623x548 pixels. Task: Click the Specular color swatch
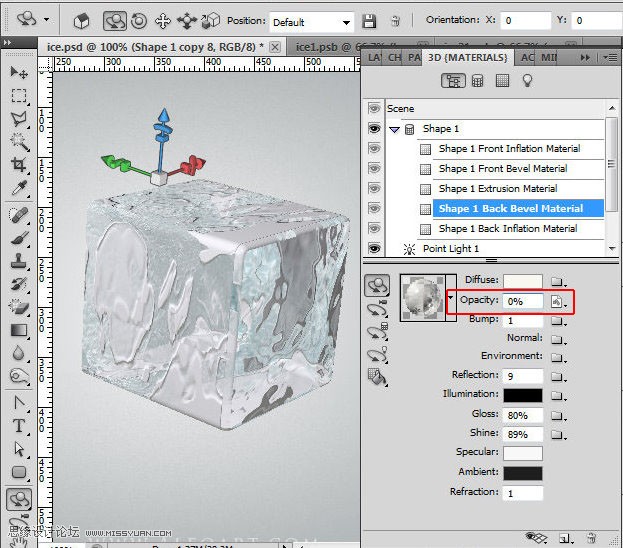pos(523,453)
